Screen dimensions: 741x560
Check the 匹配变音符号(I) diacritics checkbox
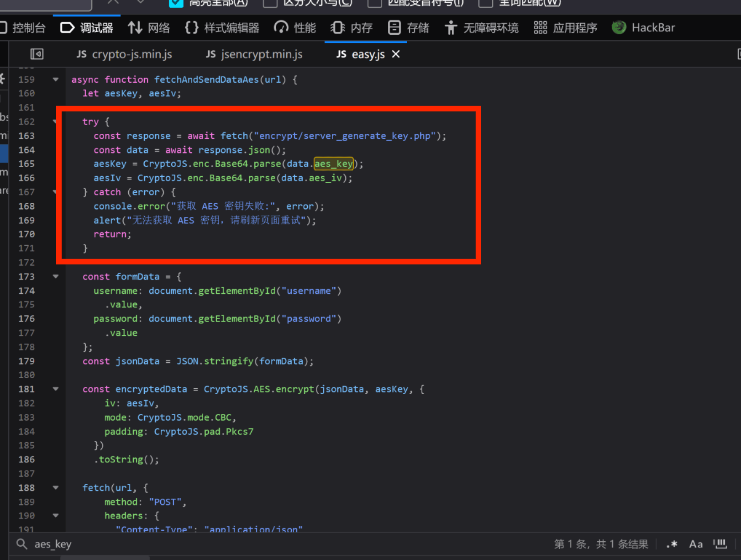coord(374,2)
